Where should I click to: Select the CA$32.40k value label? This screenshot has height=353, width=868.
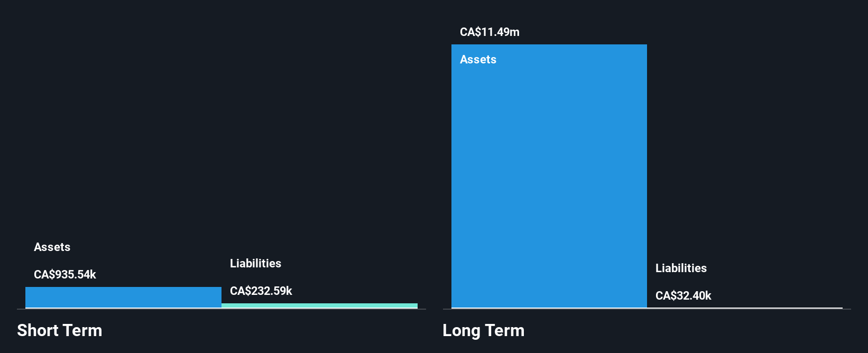684,296
